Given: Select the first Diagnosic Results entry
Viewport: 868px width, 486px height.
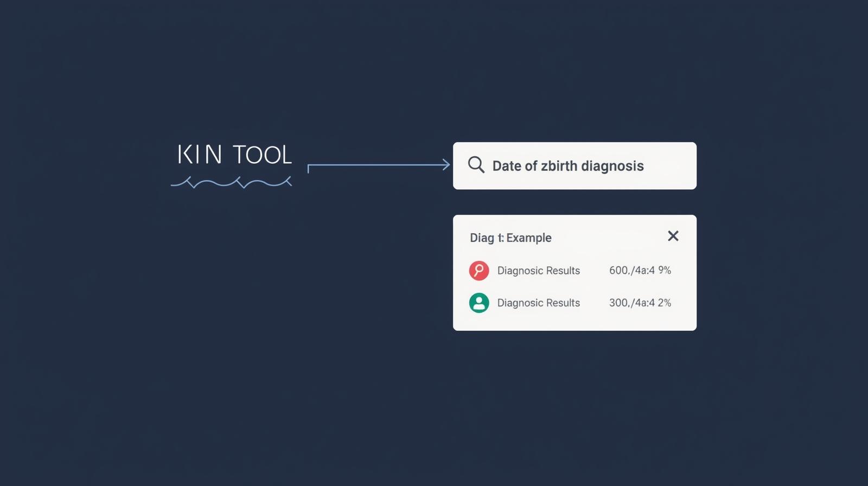Looking at the screenshot, I should (538, 271).
